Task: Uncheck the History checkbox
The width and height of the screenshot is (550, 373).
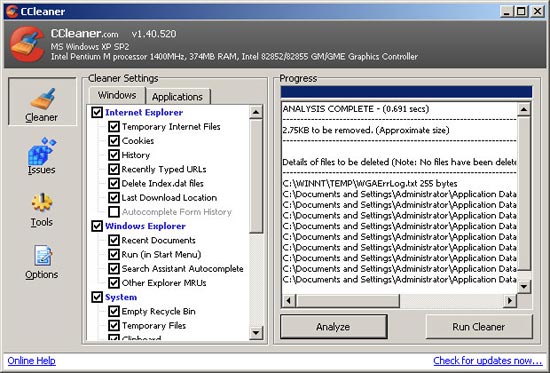Action: tap(114, 155)
